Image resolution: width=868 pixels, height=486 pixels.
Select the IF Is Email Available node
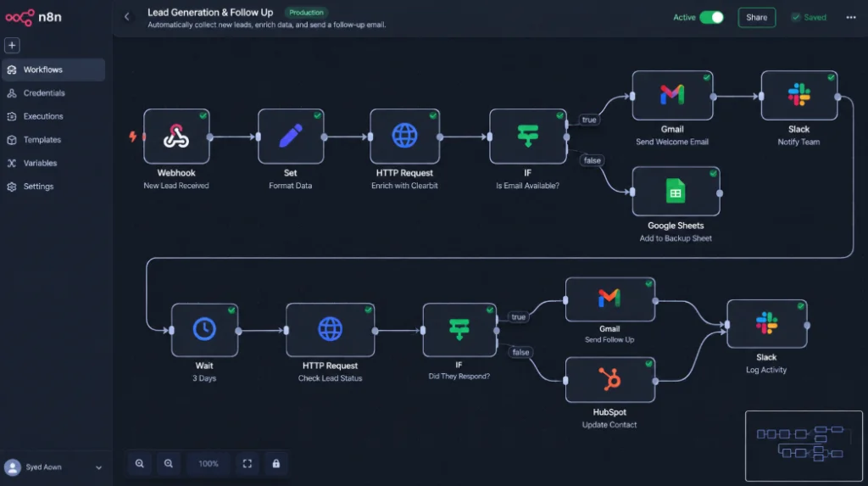tap(527, 137)
